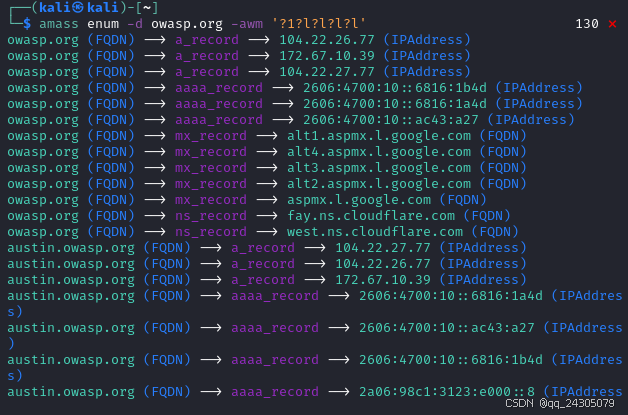The height and width of the screenshot is (415, 628).
Task: Click the 'amass' command word
Action: pos(59,24)
